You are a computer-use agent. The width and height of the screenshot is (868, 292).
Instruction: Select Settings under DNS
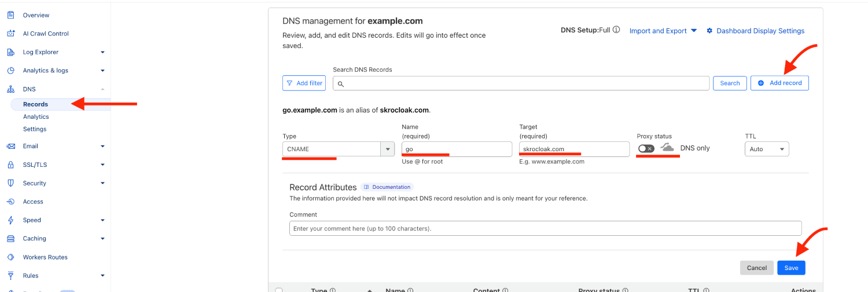(x=35, y=129)
